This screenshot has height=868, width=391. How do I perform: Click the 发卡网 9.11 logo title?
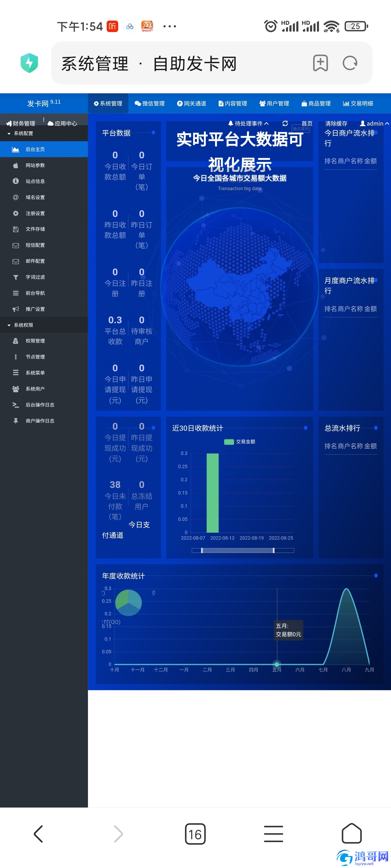click(x=44, y=103)
